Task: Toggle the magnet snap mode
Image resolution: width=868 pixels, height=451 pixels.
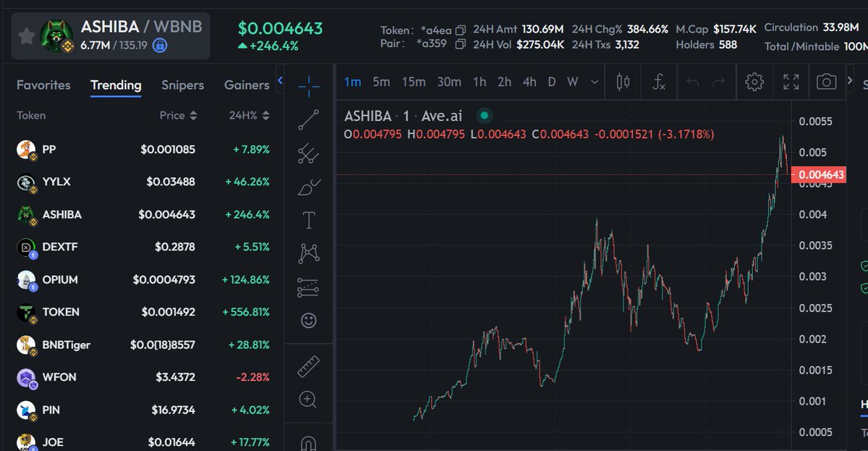Action: pos(309,442)
